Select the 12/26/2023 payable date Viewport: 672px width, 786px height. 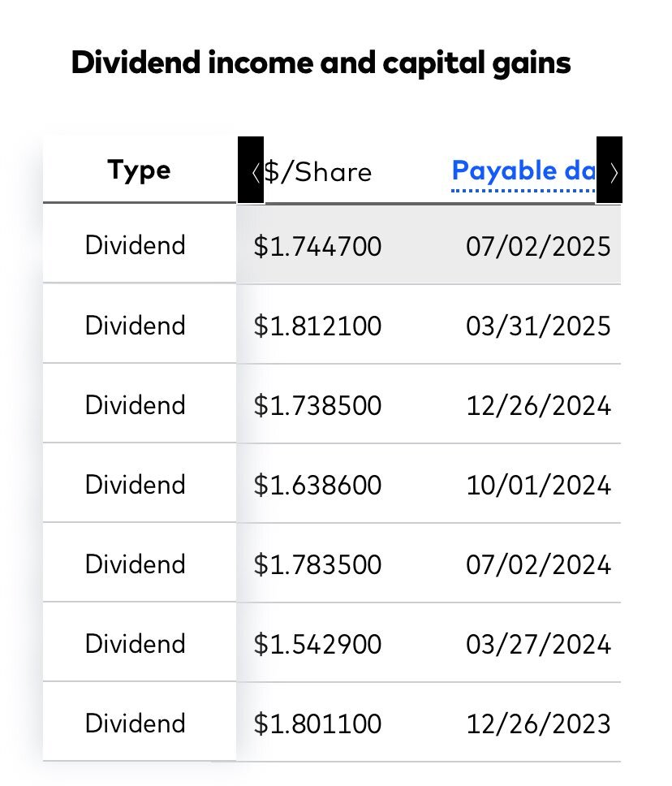(538, 723)
